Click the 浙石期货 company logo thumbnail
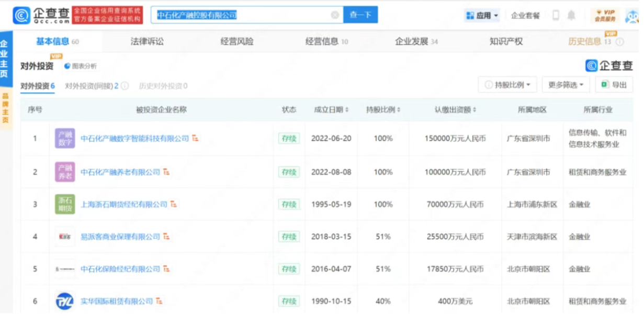The height and width of the screenshot is (322, 644). coord(65,204)
